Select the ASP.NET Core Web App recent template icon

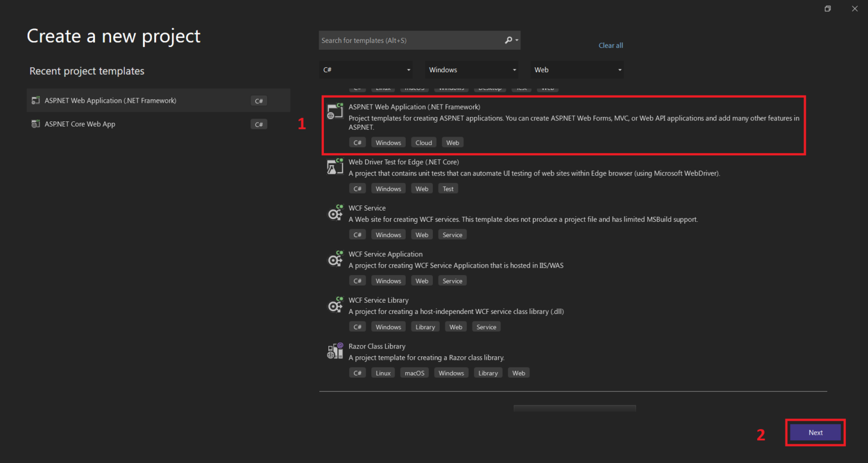pyautogui.click(x=36, y=124)
